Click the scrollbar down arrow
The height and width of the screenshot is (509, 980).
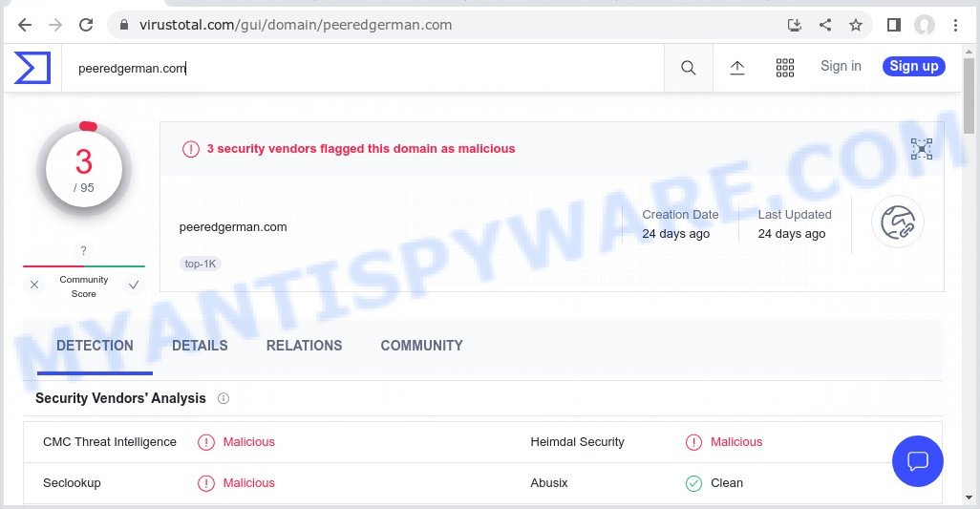click(x=969, y=498)
